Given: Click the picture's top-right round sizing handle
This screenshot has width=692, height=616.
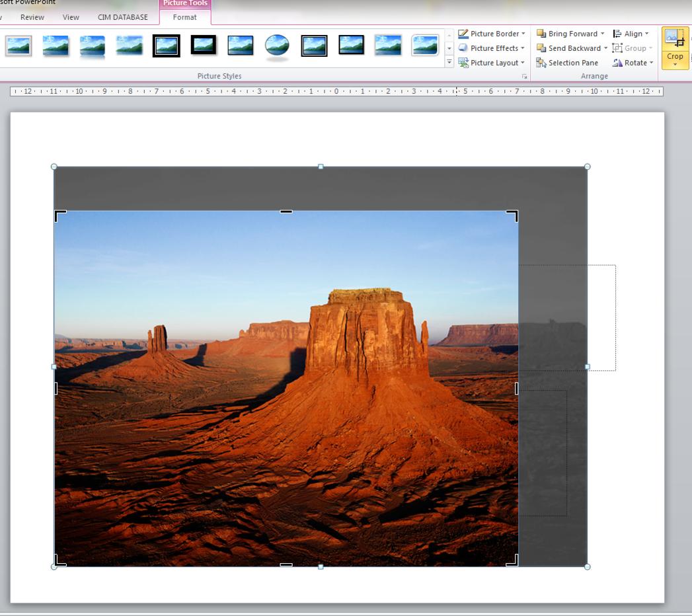Looking at the screenshot, I should tap(588, 167).
